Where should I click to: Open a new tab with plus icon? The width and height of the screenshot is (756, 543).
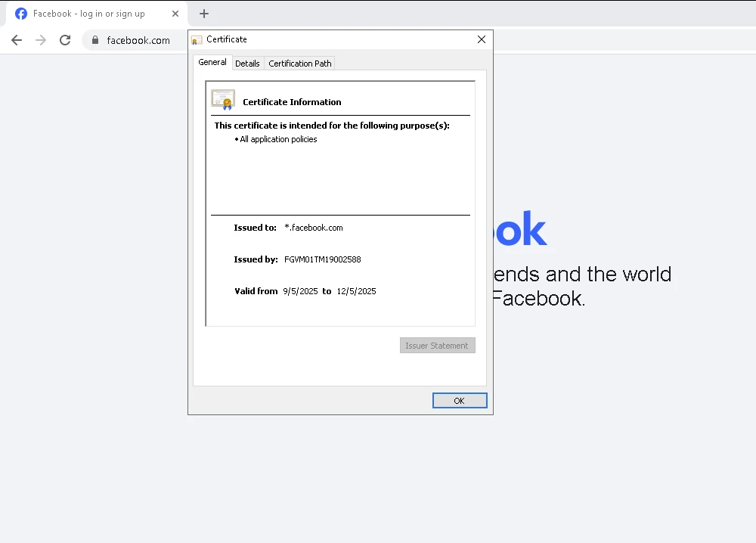204,14
